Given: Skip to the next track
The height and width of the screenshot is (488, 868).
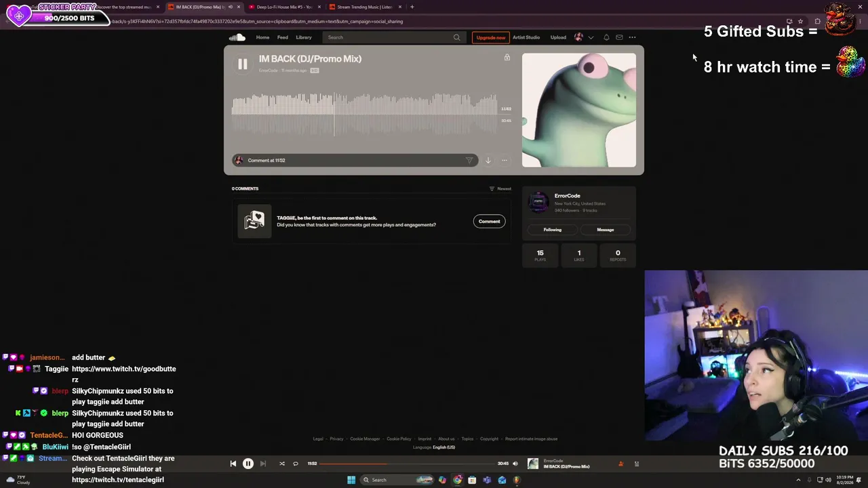Looking at the screenshot, I should (x=263, y=464).
